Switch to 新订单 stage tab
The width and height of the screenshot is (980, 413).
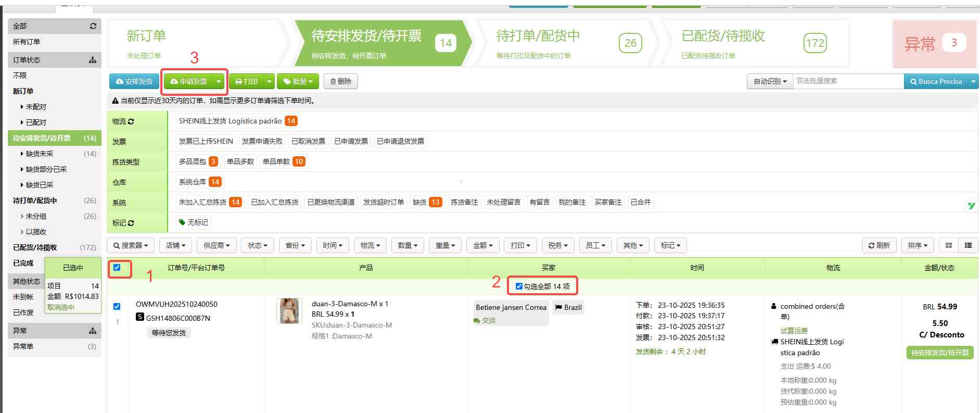coord(198,43)
